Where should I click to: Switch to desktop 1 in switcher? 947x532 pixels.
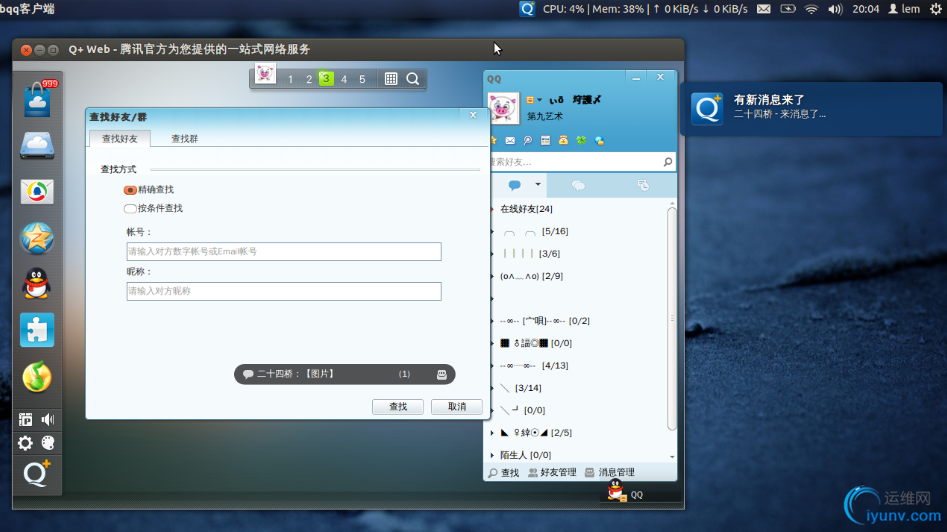(x=291, y=79)
